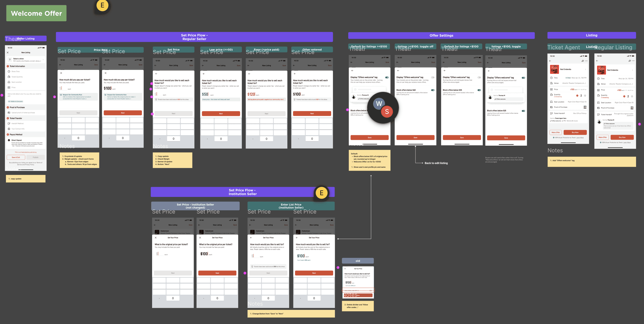The width and height of the screenshot is (644, 324).
Task: Open Bad Cinderella chevron in Ticket Agent listing
Action: pyautogui.click(x=585, y=69)
